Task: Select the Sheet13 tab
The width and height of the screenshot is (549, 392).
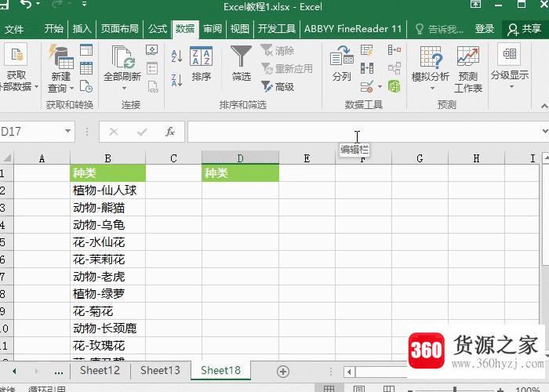Action: coord(160,370)
